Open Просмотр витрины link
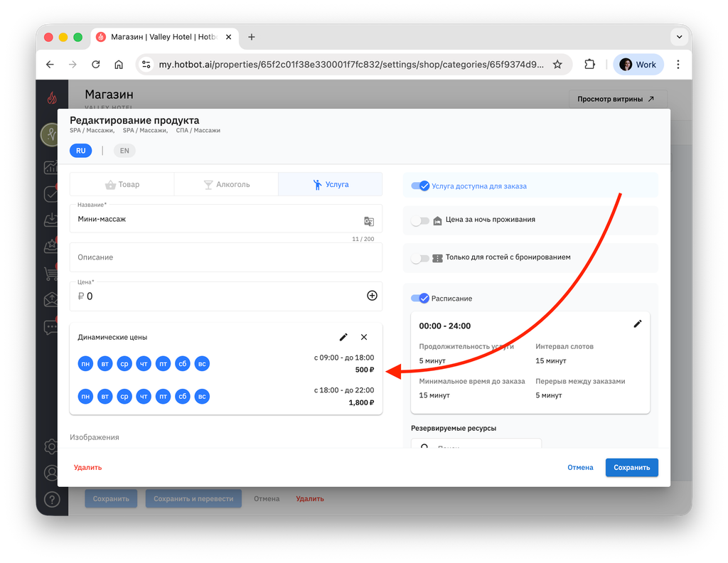 click(x=618, y=99)
